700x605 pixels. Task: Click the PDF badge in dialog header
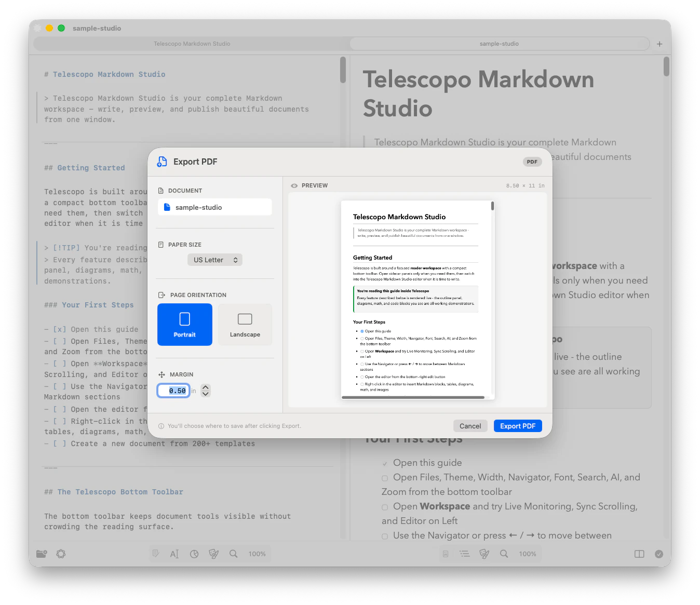coord(532,162)
